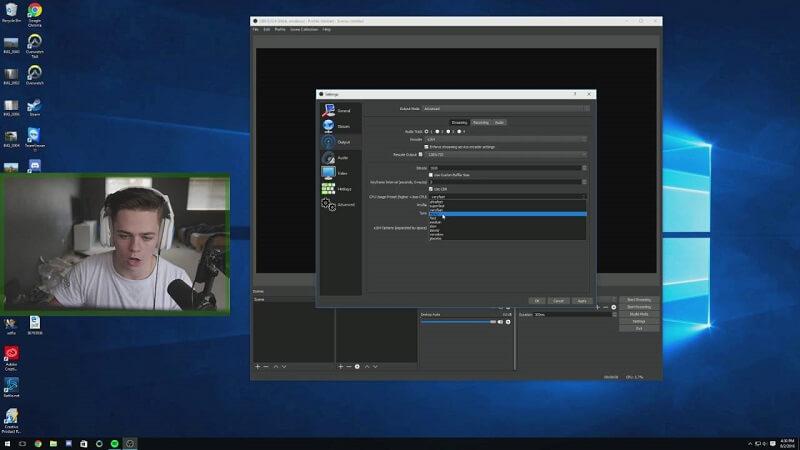
Task: Select audio track 4 radio button
Action: pyautogui.click(x=459, y=132)
